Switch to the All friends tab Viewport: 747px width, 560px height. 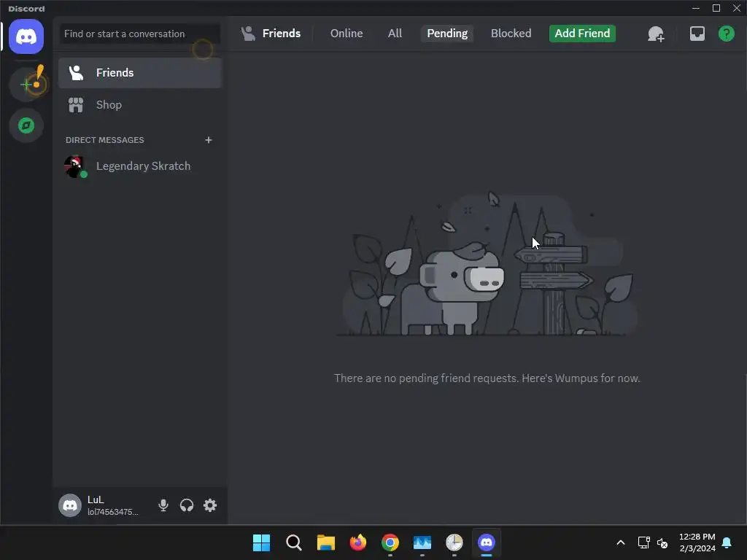point(395,34)
